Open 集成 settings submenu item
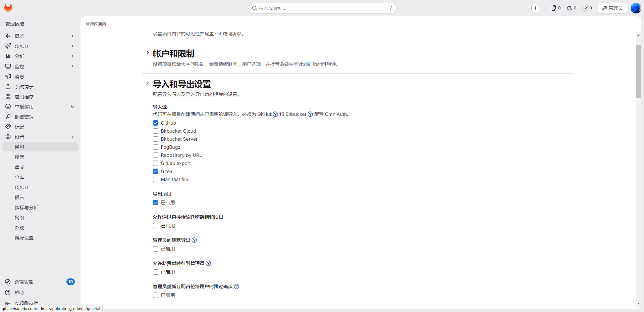 pos(40,167)
